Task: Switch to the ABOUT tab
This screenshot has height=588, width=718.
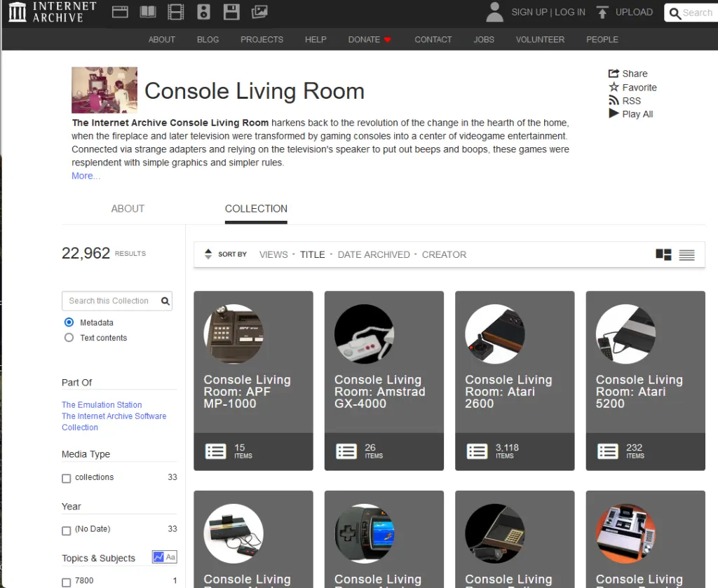Action: 128,209
